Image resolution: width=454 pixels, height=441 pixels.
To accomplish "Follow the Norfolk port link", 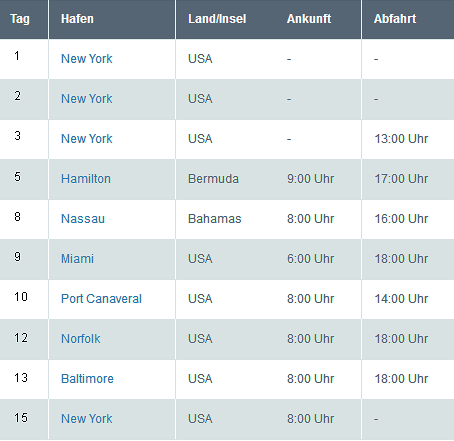I will pos(81,339).
